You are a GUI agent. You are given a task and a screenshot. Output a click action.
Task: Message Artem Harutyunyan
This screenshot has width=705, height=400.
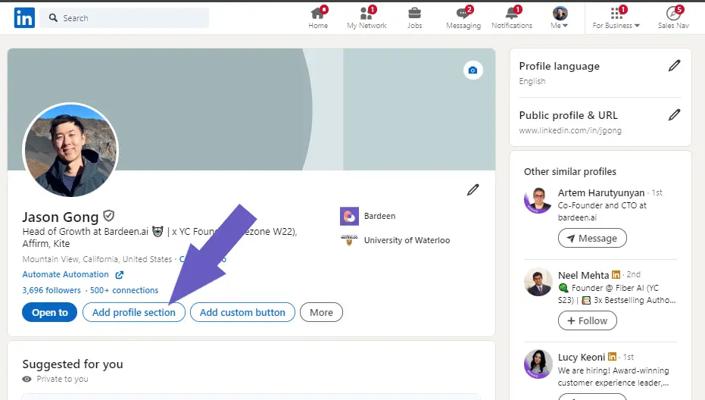592,238
